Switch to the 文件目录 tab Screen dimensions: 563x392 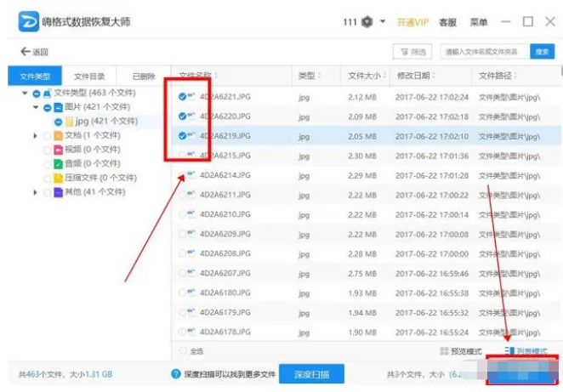pyautogui.click(x=89, y=76)
